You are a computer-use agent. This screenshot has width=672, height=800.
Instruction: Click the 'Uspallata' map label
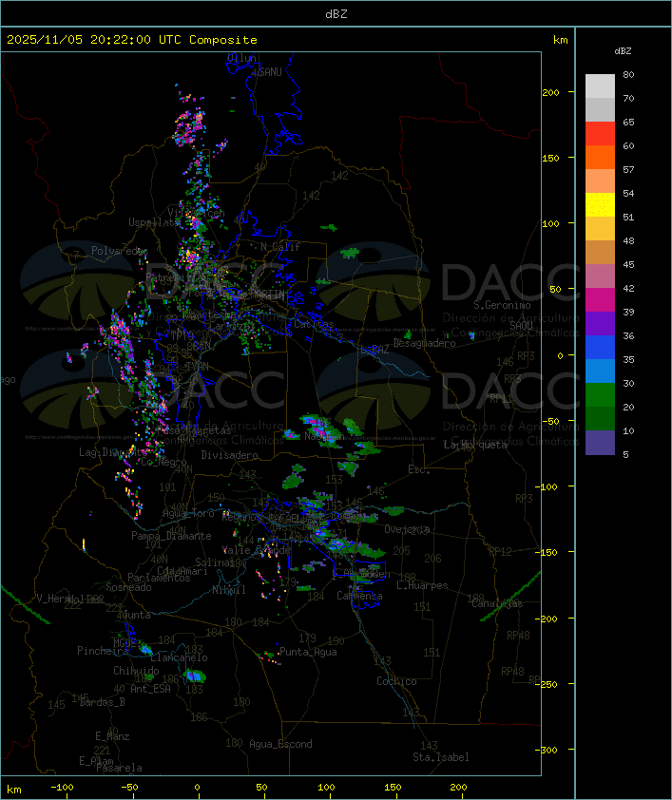click(x=155, y=222)
